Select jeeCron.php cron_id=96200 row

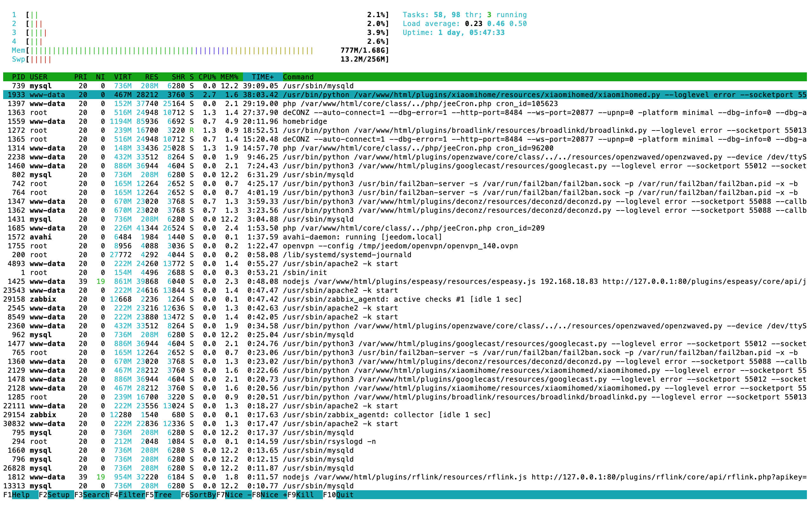pos(405,148)
